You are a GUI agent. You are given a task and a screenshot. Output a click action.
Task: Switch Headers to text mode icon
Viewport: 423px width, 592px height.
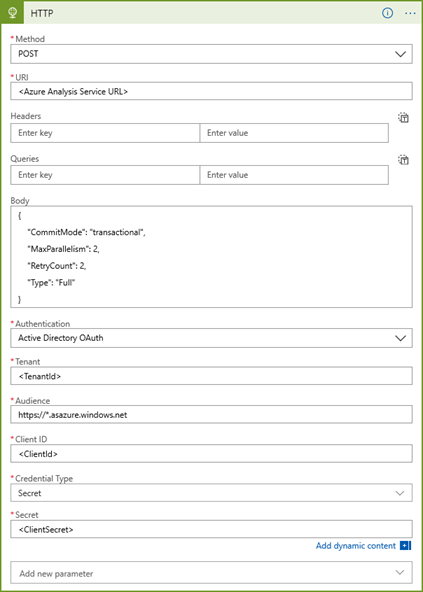404,118
